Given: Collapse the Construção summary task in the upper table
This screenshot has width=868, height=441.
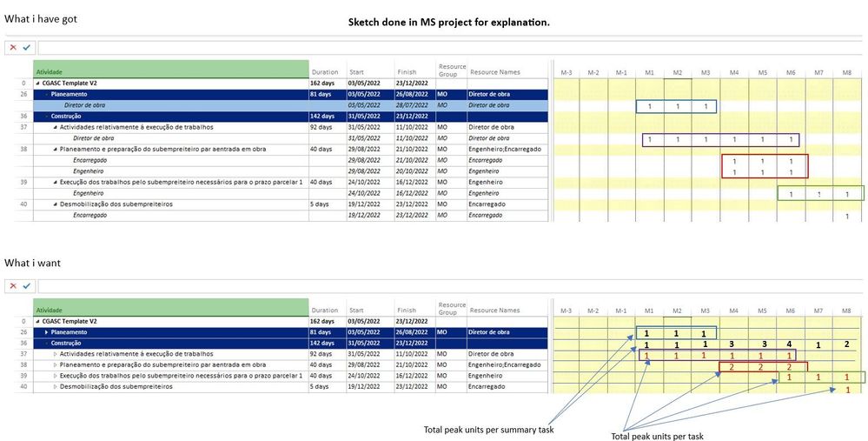Looking at the screenshot, I should point(47,117).
